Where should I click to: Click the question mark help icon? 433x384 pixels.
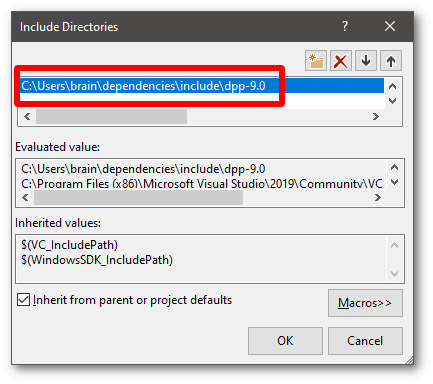pos(345,26)
